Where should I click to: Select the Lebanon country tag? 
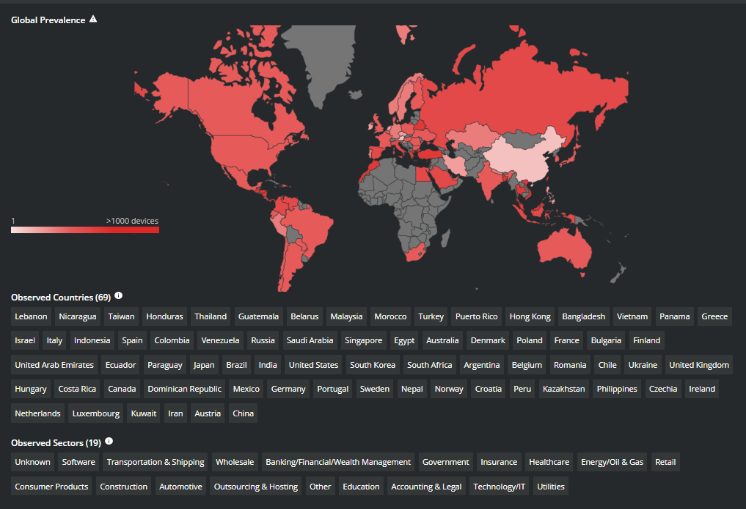coord(31,316)
